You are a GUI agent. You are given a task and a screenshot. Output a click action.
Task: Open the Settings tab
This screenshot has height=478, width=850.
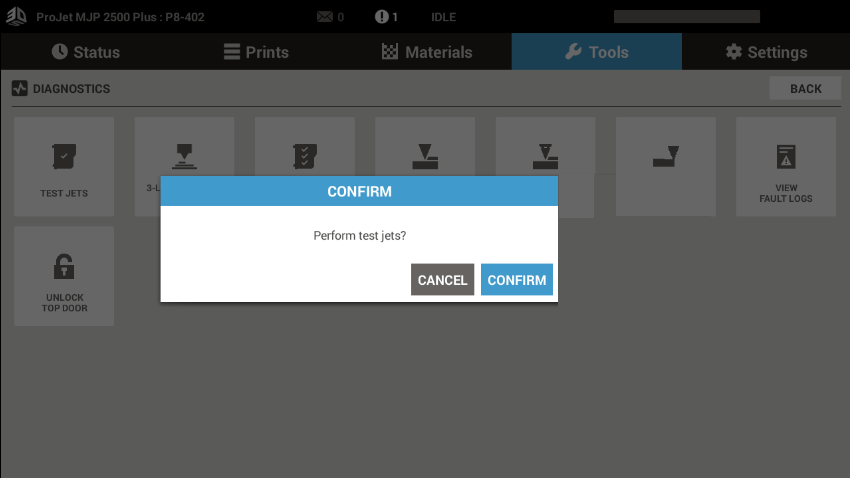(x=766, y=52)
